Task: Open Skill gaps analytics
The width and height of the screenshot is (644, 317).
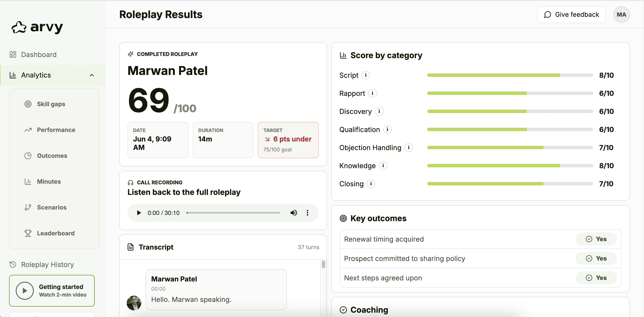Action: coord(51,104)
